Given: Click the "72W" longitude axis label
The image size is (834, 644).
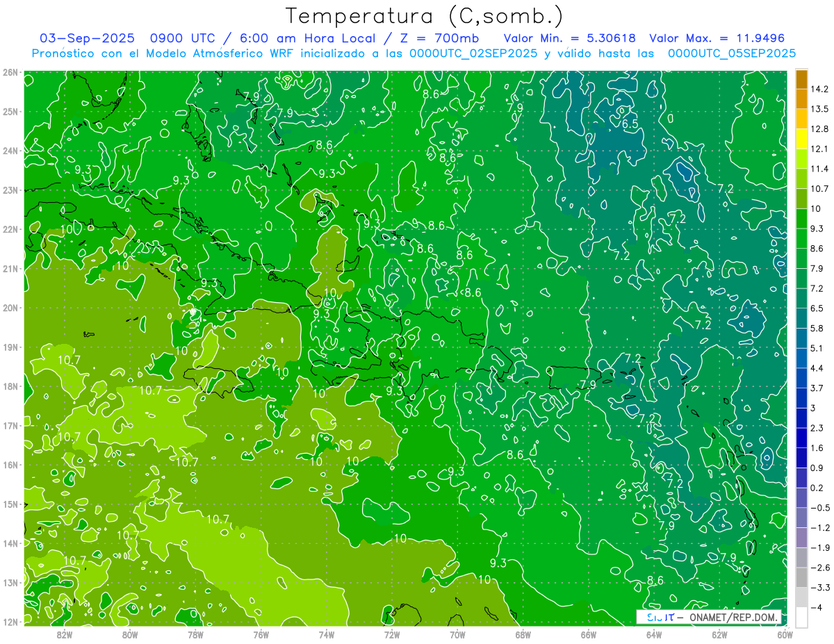Looking at the screenshot, I should pos(392,634).
